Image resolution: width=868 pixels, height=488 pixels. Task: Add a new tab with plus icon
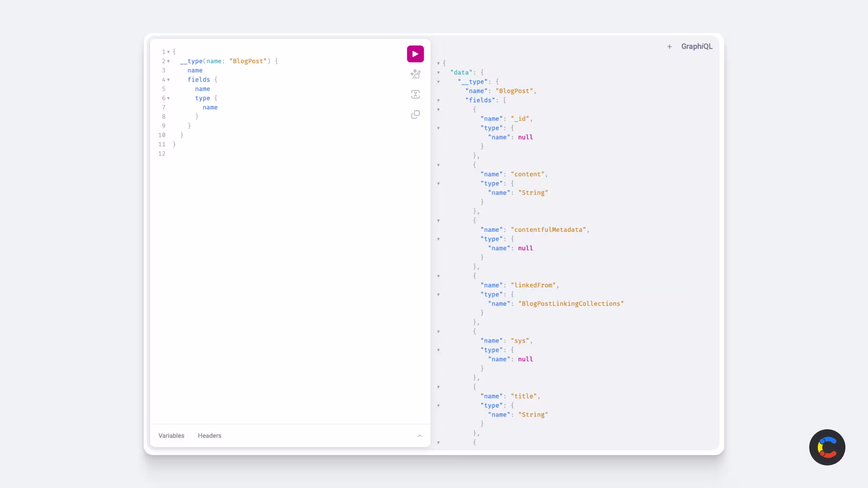[670, 47]
